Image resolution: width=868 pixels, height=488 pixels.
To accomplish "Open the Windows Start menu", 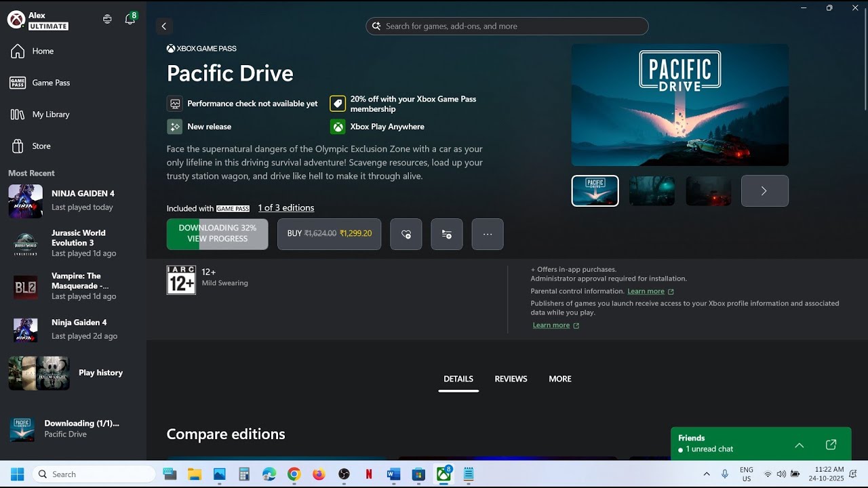I will pyautogui.click(x=18, y=474).
